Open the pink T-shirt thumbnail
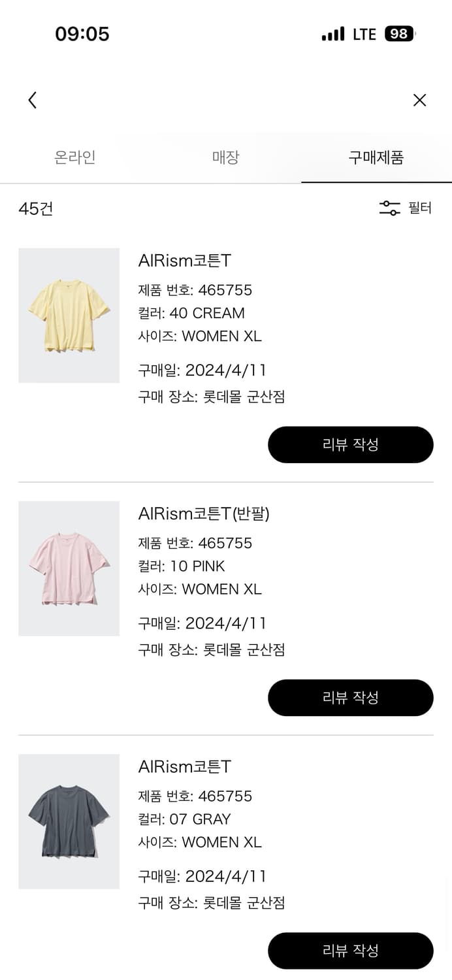 [69, 568]
